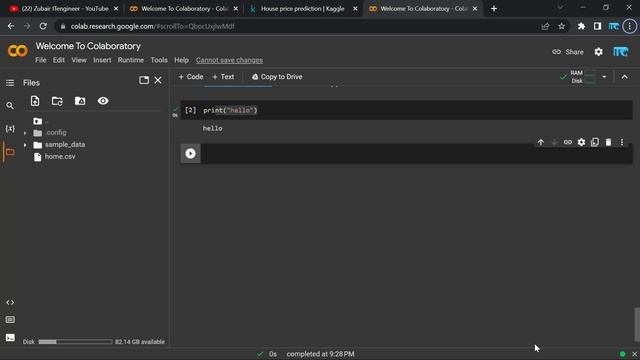Switch to the Zubair ITengineer YouTube tab
Viewport: 640px width, 360px height.
click(x=64, y=9)
